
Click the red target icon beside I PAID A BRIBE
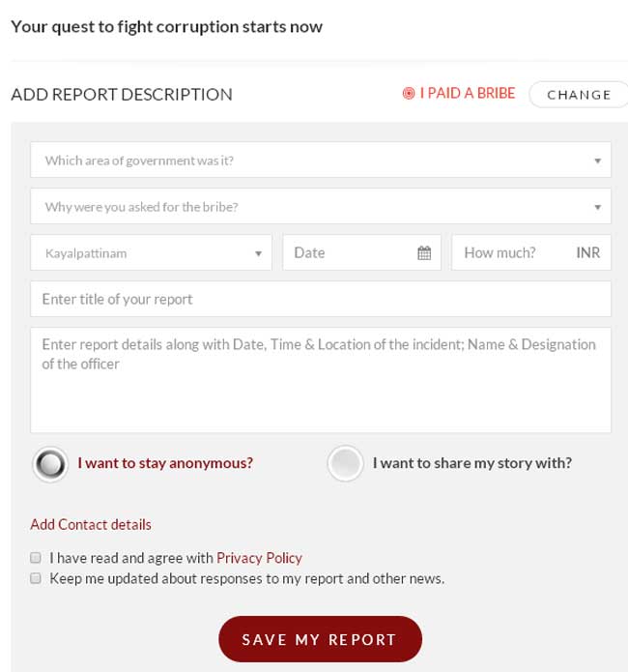(x=409, y=93)
